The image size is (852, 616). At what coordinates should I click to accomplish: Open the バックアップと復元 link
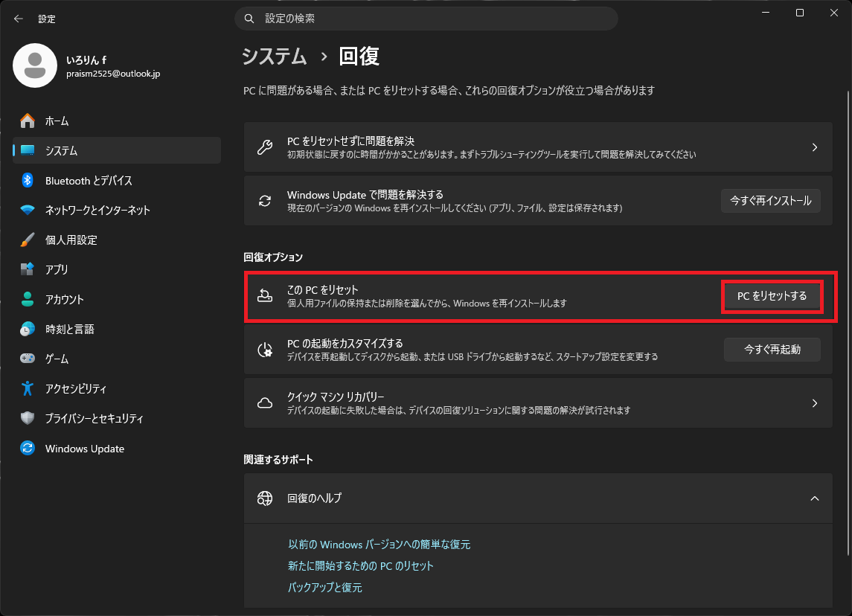point(325,587)
